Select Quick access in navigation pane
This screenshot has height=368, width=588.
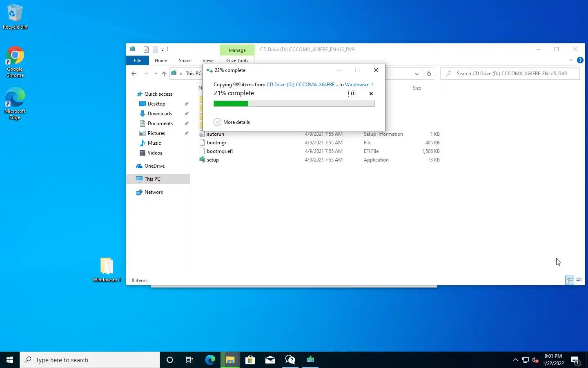pyautogui.click(x=158, y=94)
